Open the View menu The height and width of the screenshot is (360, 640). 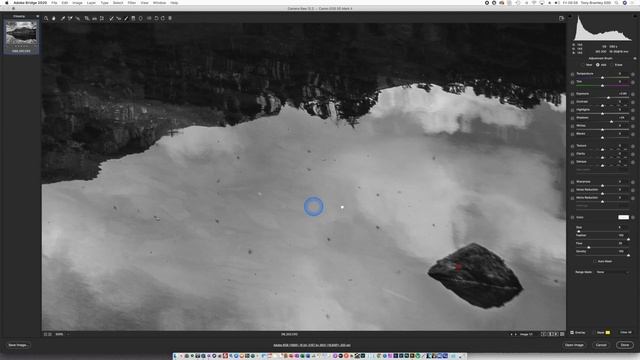[x=144, y=2]
